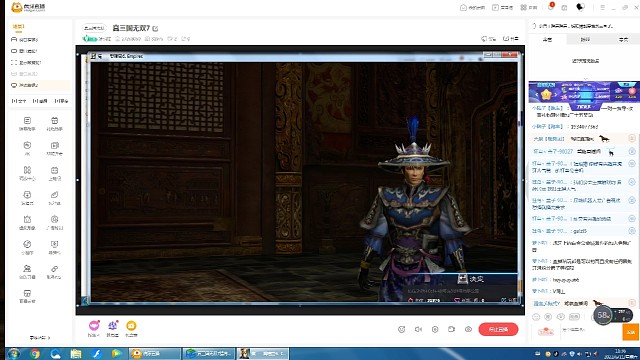This screenshot has height=360, width=640.
Task: Open File Explorer folder on the taskbar
Action: point(76,354)
